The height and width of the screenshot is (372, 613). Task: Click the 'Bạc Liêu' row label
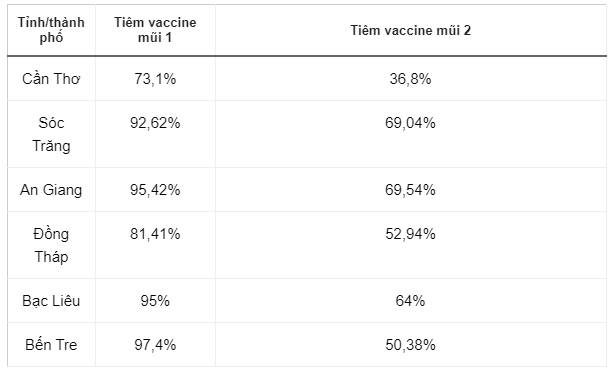(51, 300)
